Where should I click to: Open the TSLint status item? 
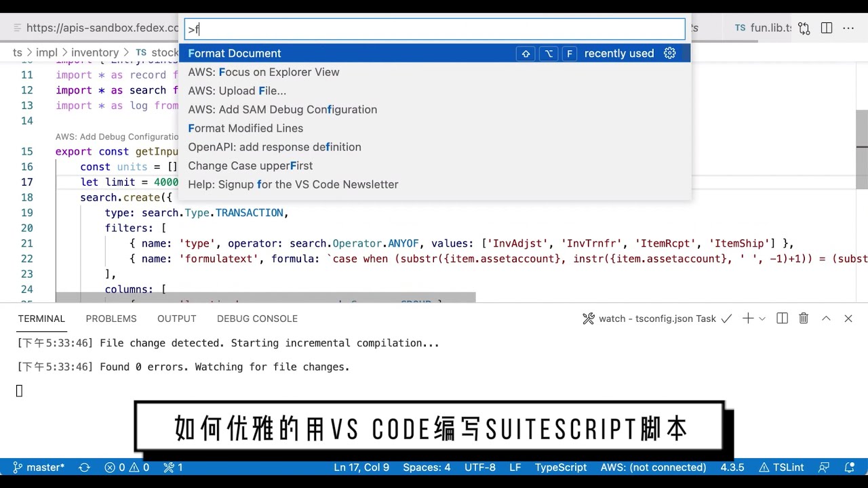coord(782,467)
